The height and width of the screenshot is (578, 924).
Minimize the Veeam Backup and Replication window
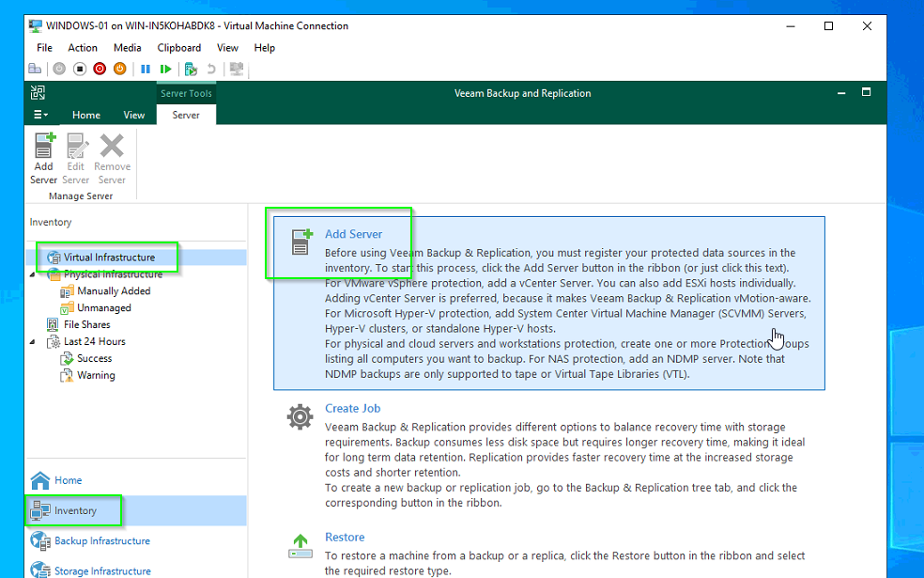pyautogui.click(x=841, y=93)
